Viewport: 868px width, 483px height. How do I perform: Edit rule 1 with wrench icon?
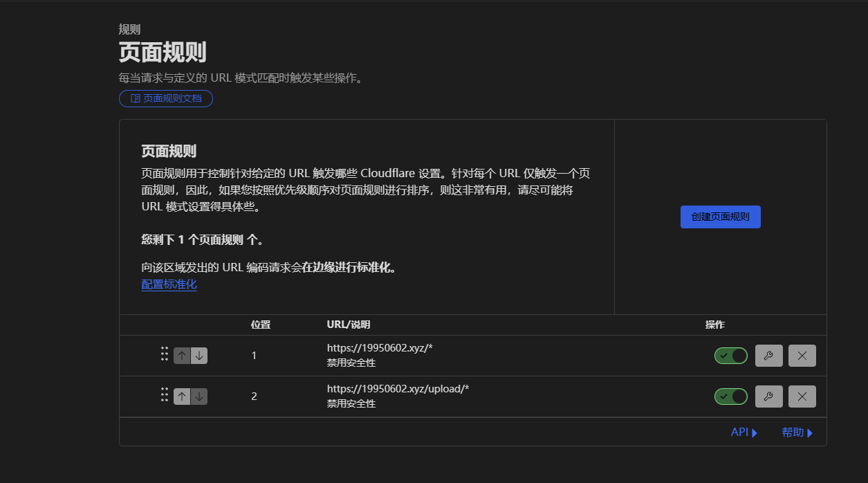tap(768, 356)
